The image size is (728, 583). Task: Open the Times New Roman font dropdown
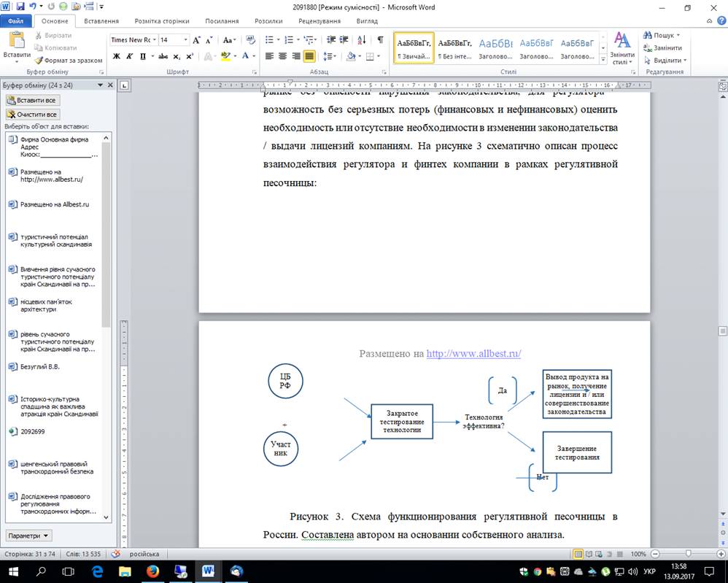153,39
